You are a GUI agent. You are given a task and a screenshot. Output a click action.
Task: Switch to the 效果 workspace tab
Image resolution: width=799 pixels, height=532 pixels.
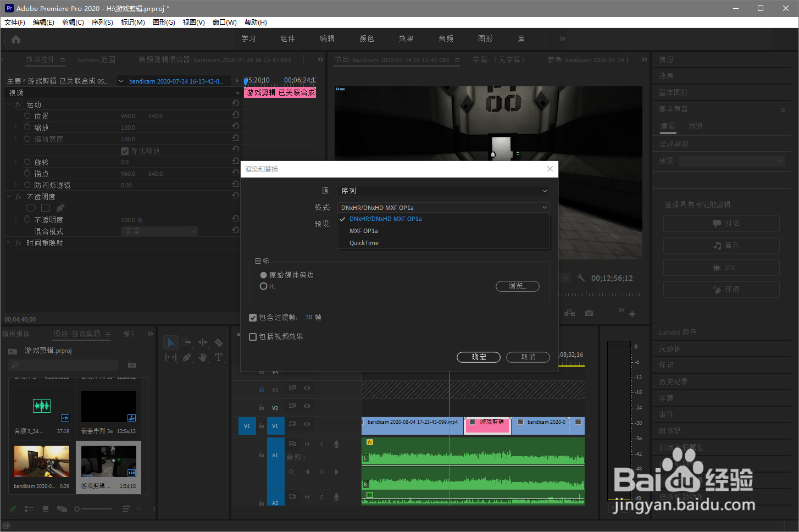pos(406,38)
